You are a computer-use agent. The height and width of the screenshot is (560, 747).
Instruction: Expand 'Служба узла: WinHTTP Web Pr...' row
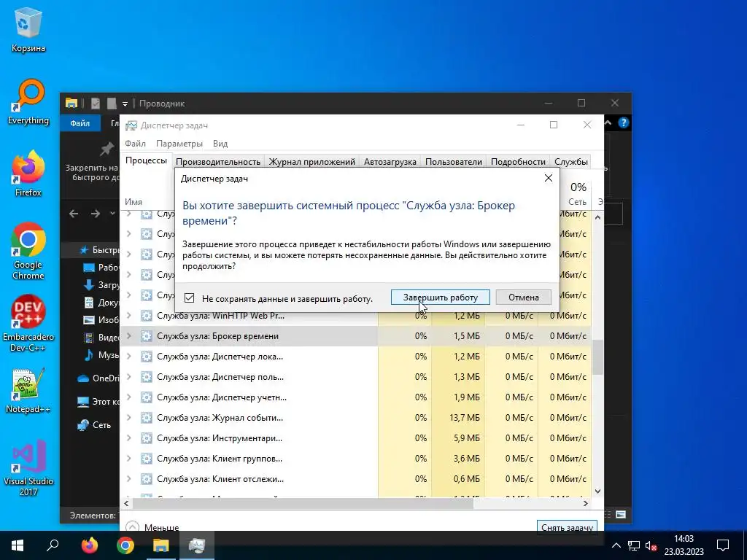[x=128, y=315]
